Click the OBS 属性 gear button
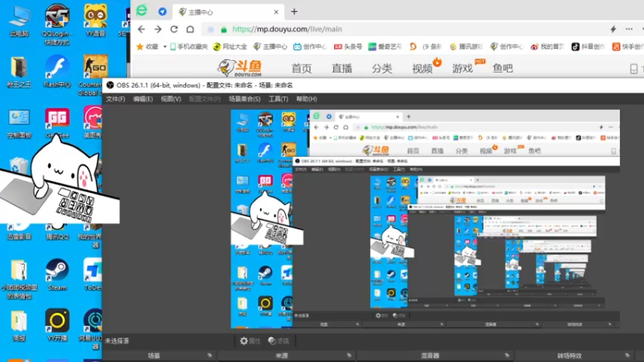644x362 pixels. click(x=250, y=341)
